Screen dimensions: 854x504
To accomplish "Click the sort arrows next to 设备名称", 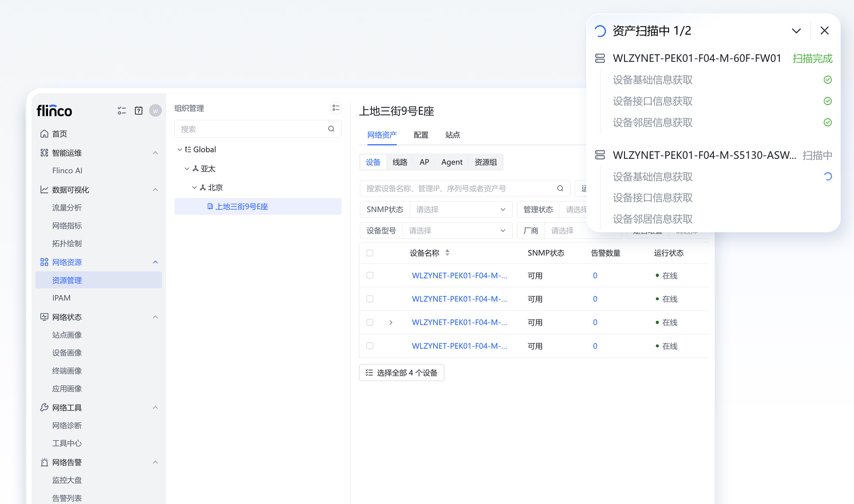I will (447, 253).
